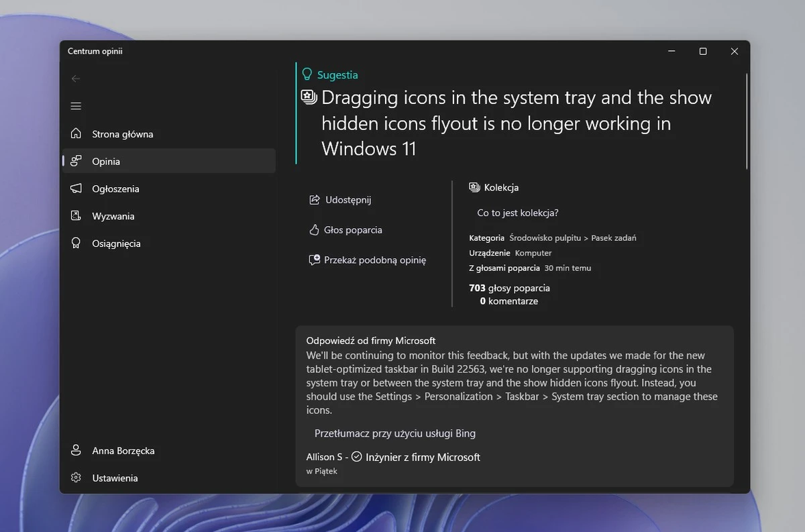Click the feedback title heading text
Image resolution: width=805 pixels, height=532 pixels.
click(515, 123)
